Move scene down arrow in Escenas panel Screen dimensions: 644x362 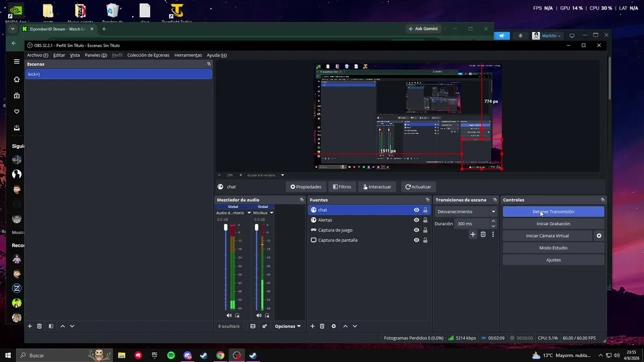point(72,326)
